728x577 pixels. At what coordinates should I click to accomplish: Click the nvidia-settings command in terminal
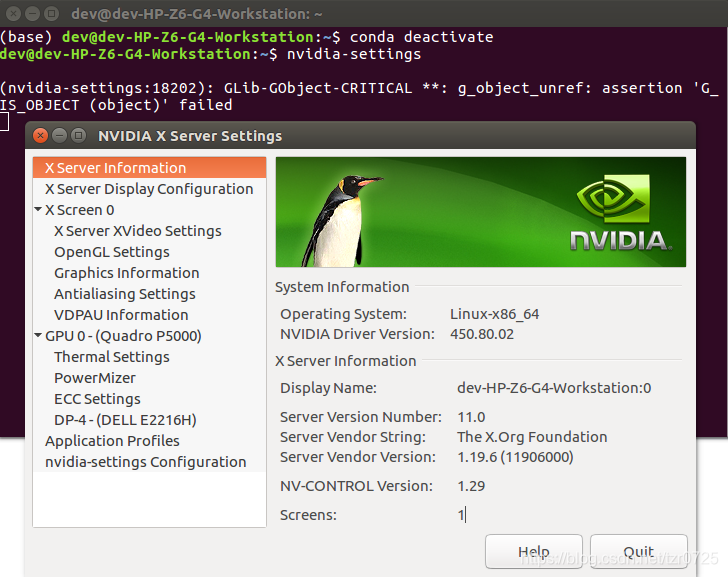tap(354, 54)
